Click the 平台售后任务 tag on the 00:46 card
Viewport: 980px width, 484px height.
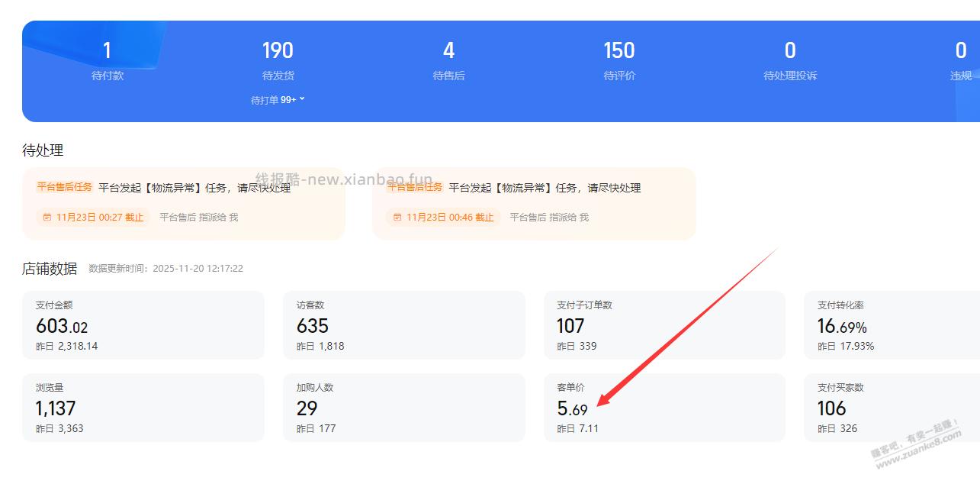415,187
